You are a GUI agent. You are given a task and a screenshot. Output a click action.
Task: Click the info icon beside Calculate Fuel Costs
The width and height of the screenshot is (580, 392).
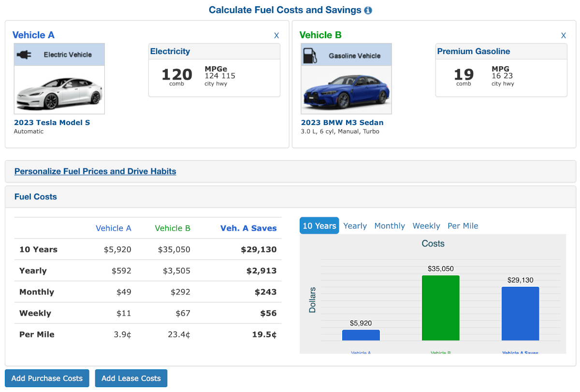tap(368, 10)
